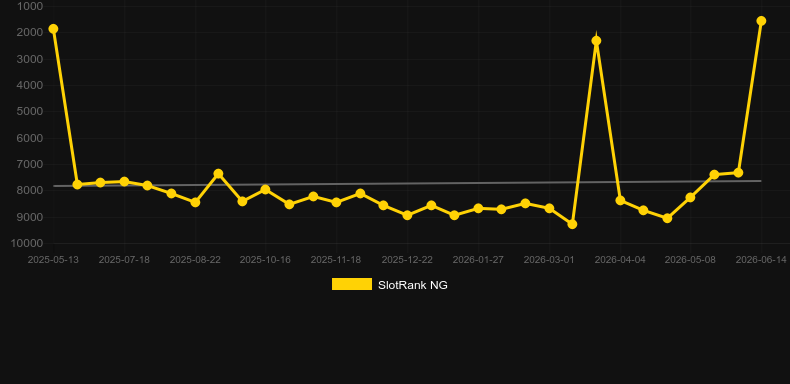This screenshot has height=384, width=790.
Task: Click the lowest data point near rank 9250
Action: click(x=572, y=224)
